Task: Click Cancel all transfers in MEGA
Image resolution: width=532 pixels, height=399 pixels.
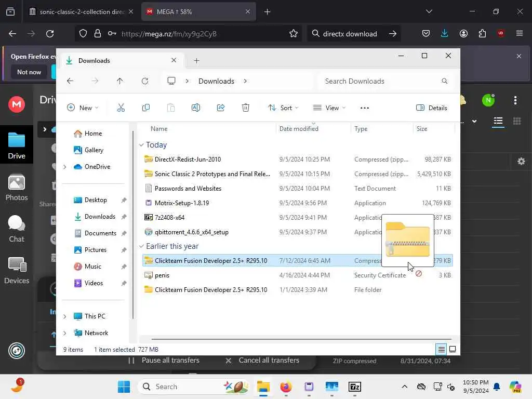Action: (x=262, y=361)
